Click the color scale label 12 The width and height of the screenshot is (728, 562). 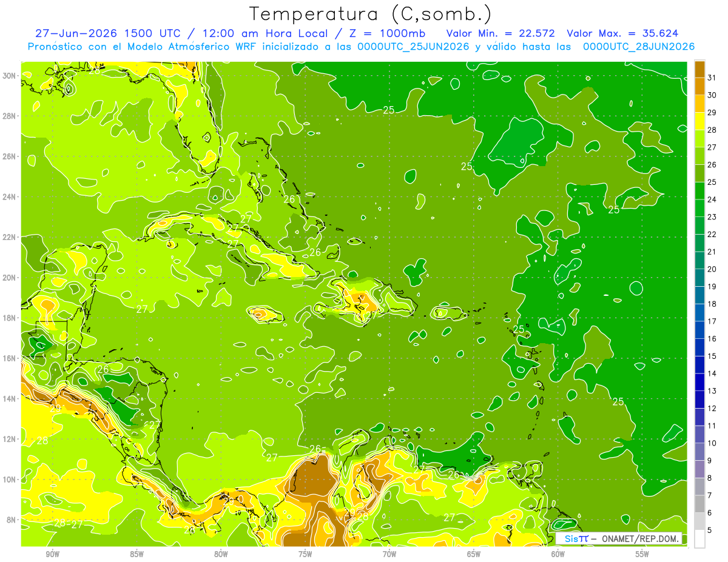712,409
